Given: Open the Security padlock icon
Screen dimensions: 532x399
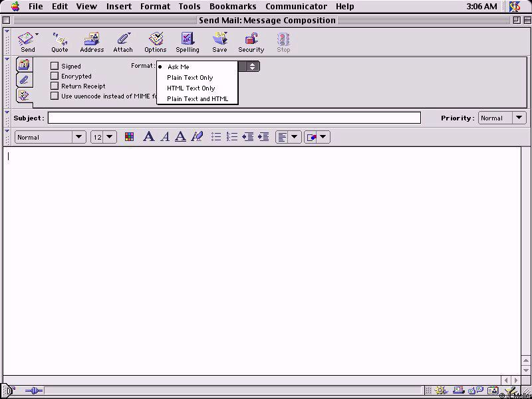Looking at the screenshot, I should pyautogui.click(x=251, y=39).
